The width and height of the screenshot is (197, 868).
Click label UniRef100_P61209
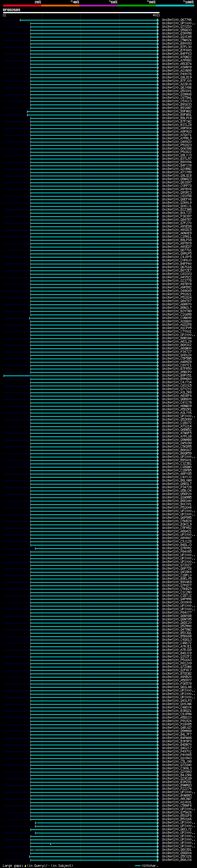click(x=177, y=663)
